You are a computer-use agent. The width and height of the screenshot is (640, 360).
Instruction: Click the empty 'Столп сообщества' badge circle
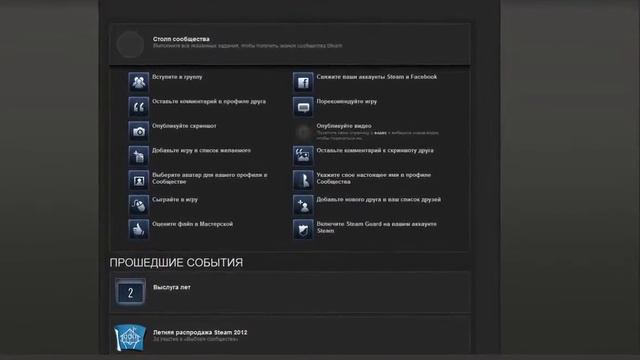click(x=130, y=44)
